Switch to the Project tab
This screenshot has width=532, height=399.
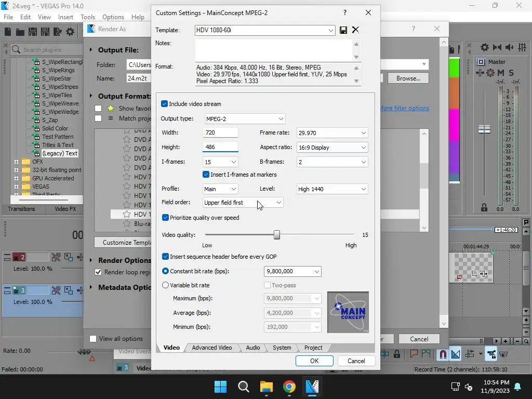point(313,348)
